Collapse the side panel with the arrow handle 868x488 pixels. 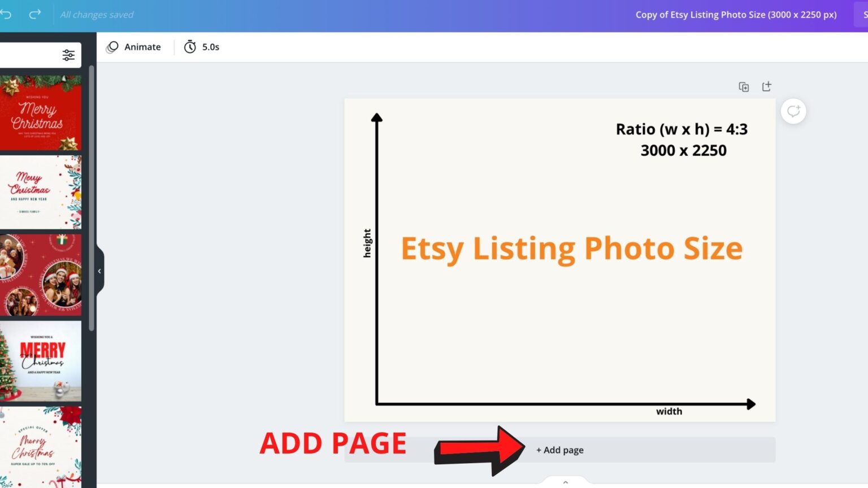click(x=99, y=271)
